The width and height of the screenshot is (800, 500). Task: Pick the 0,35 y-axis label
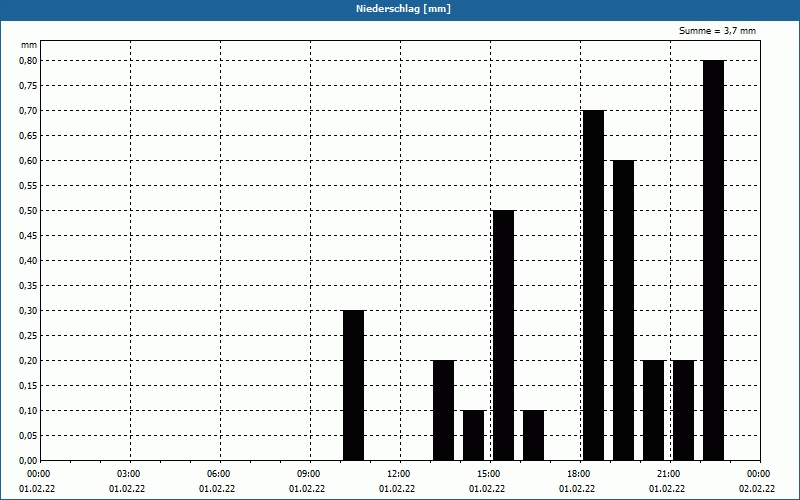click(28, 286)
